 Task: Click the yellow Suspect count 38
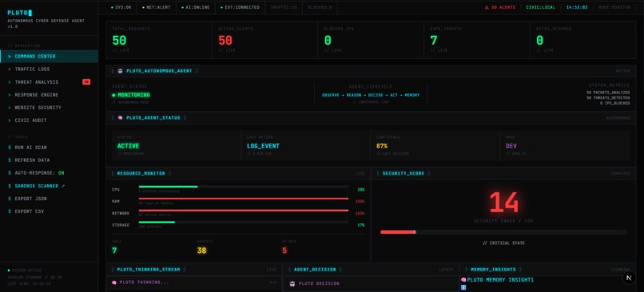[201, 251]
